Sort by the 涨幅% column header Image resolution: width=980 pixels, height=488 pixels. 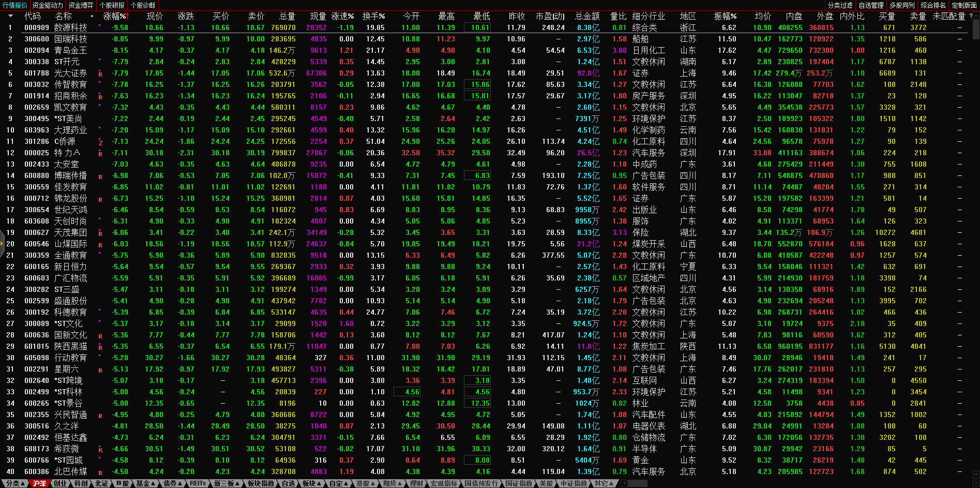coord(114,16)
